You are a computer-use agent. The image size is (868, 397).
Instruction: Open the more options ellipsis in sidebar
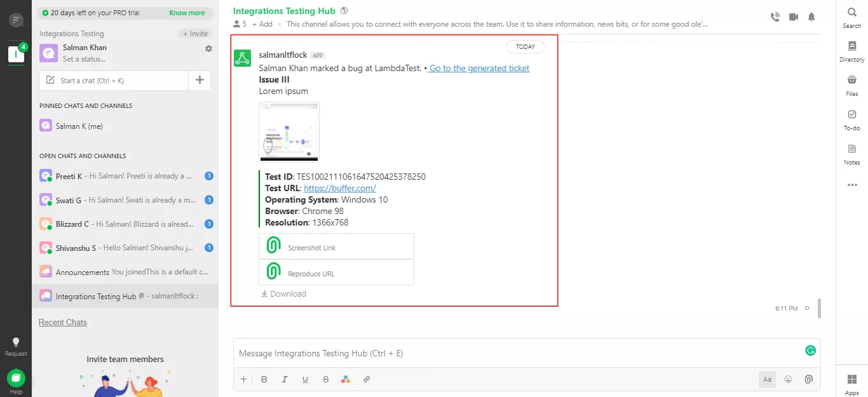[851, 185]
